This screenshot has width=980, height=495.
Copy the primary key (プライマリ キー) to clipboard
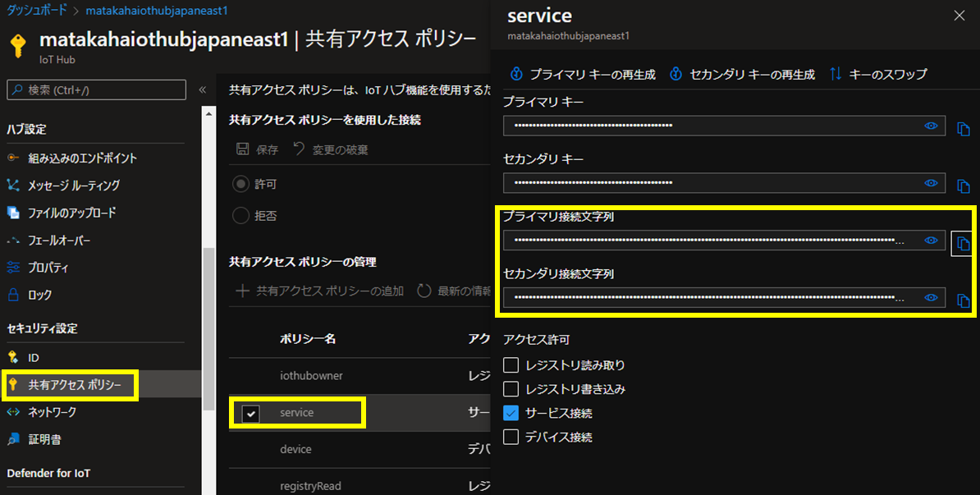pos(963,129)
